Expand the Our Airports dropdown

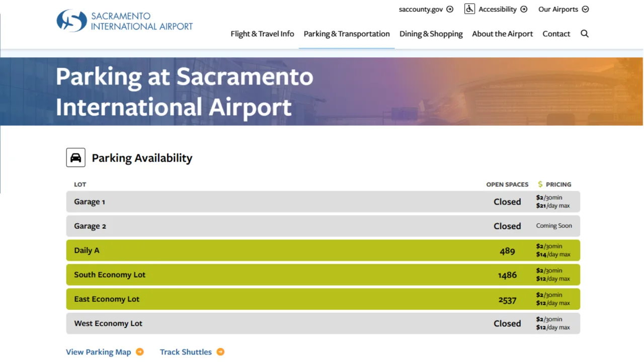pyautogui.click(x=563, y=9)
